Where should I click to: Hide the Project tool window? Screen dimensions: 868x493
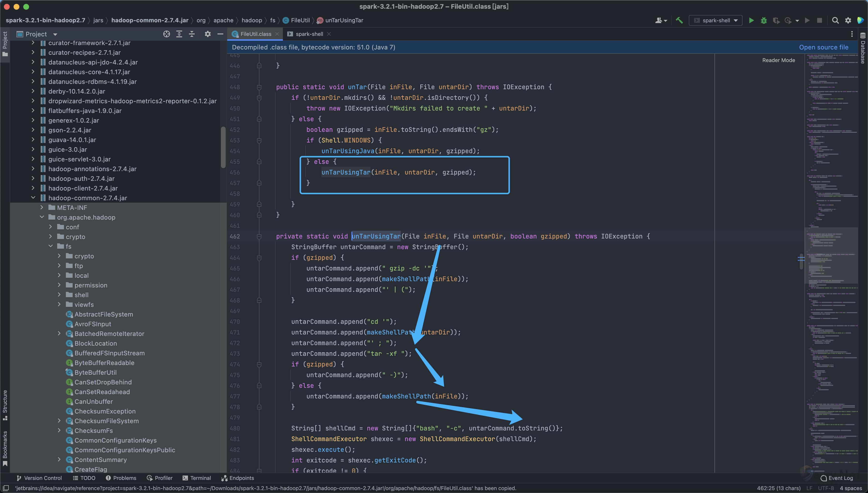tap(220, 34)
